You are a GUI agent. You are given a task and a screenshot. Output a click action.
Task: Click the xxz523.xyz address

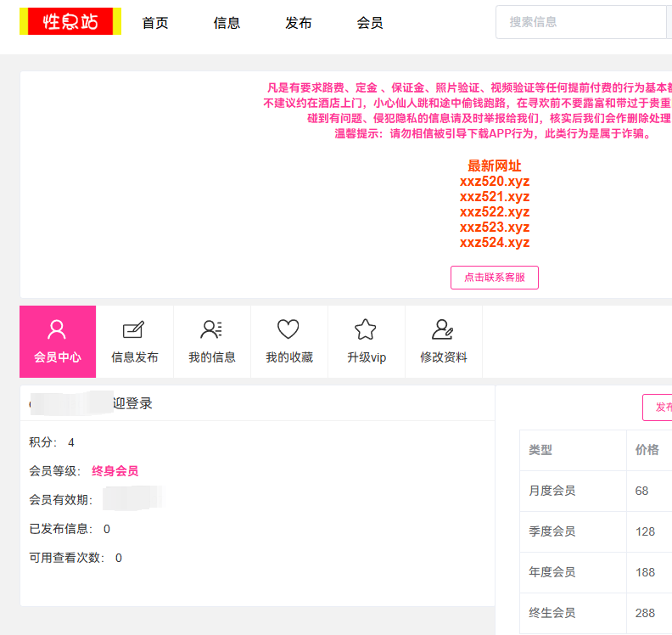(495, 228)
